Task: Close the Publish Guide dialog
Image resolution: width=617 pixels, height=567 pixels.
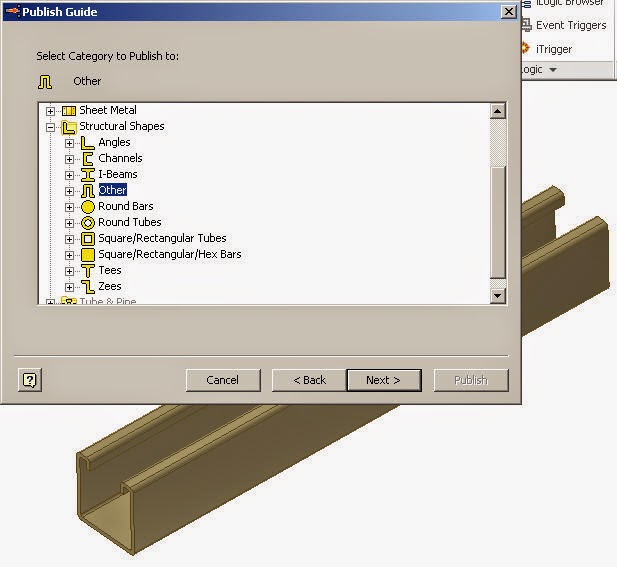Action: click(509, 12)
